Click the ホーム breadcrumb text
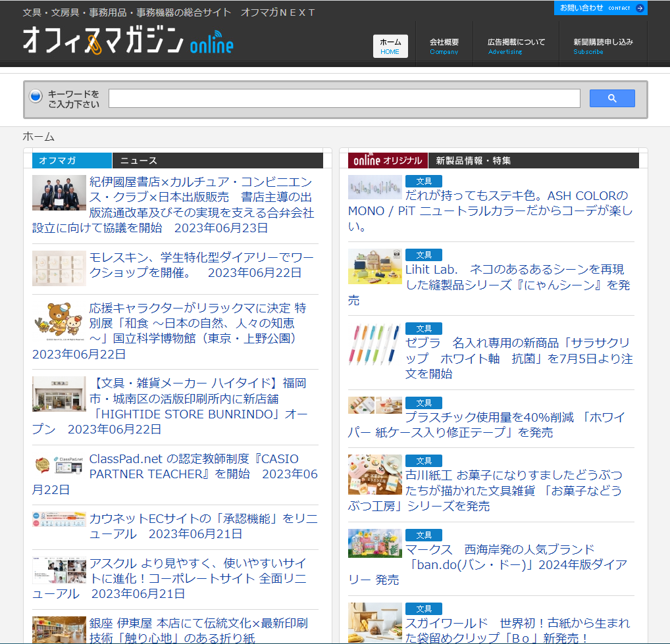This screenshot has width=670, height=644. point(38,137)
